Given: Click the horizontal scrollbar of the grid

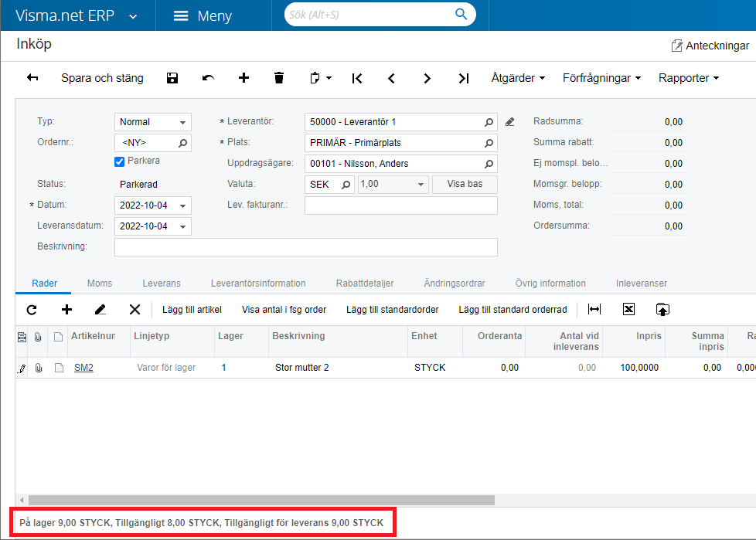Looking at the screenshot, I should point(261,500).
